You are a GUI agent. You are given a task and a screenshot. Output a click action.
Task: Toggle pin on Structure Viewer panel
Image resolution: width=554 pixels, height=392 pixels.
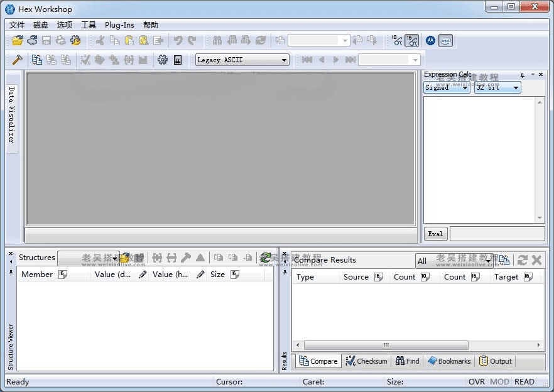point(11,272)
